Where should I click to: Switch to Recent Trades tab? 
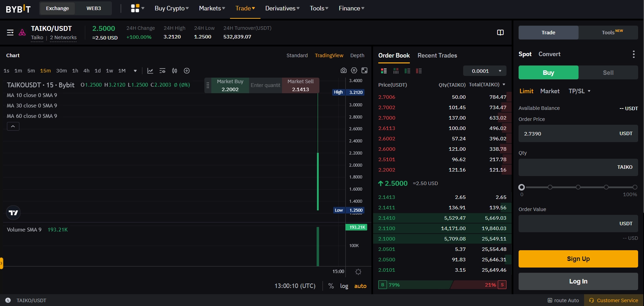[x=437, y=55]
